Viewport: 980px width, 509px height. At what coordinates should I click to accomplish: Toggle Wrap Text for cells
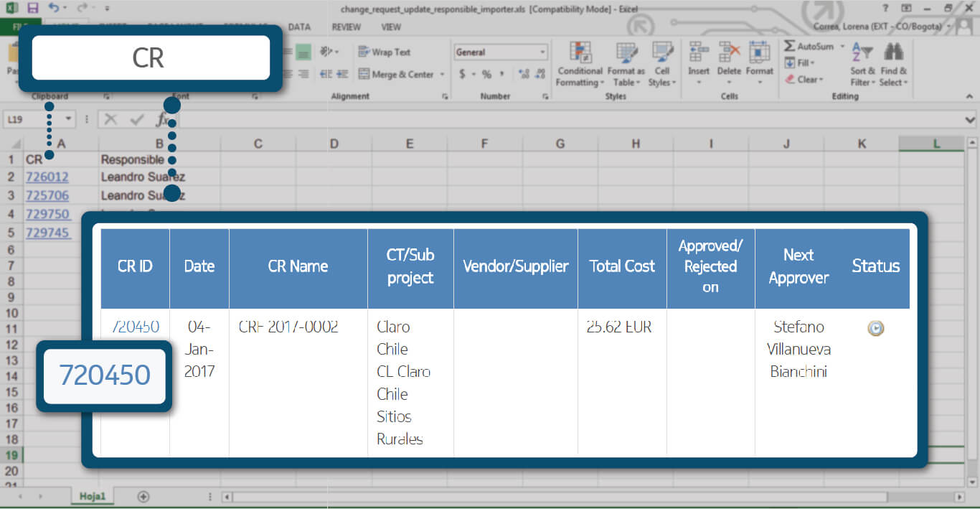pyautogui.click(x=385, y=52)
